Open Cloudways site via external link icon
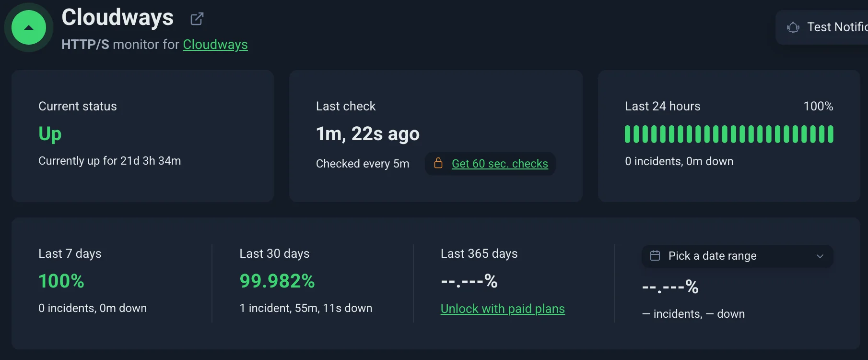Screen dimensions: 868x360 tap(197, 19)
